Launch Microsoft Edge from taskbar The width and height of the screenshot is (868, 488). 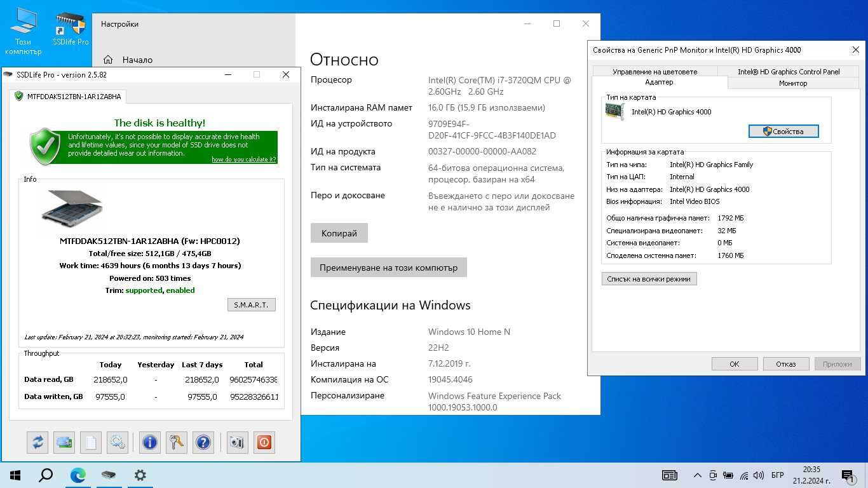click(78, 475)
